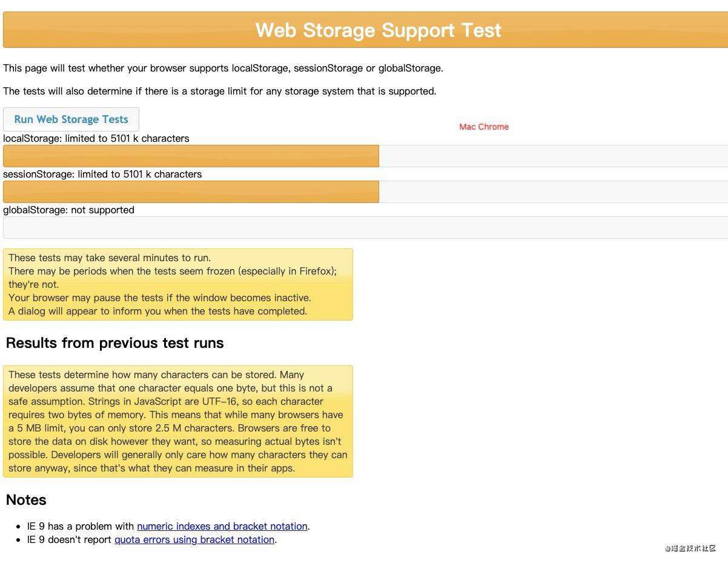The image size is (728, 563).
Task: Click the filled localStorage progress bar
Action: pos(191,156)
